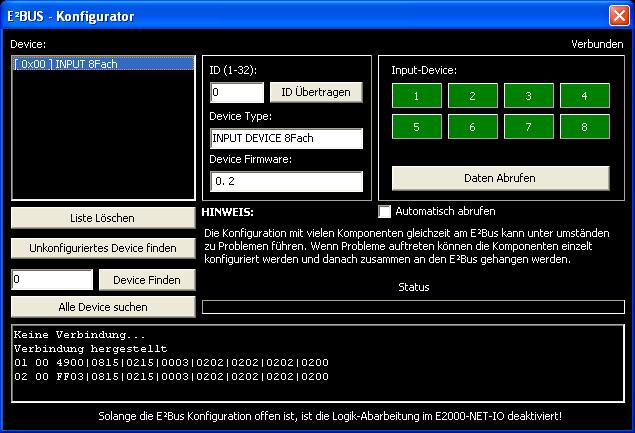Viewport: 635px width, 433px height.
Task: Select input channel 4 green button
Action: pos(585,96)
